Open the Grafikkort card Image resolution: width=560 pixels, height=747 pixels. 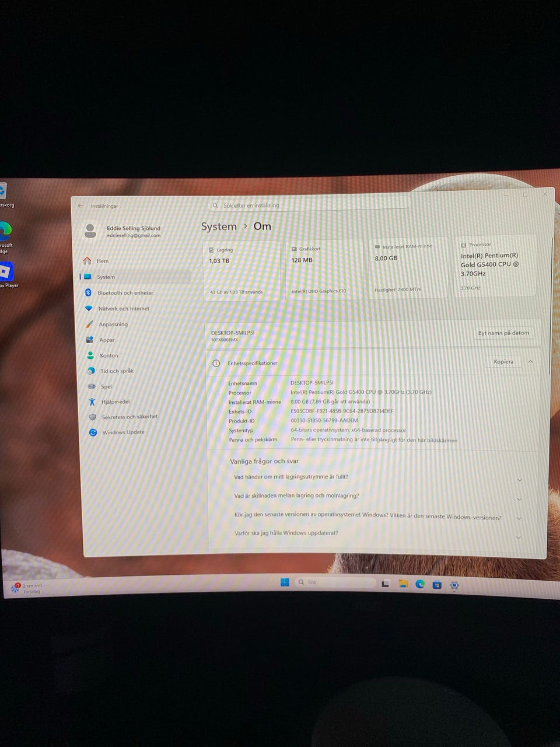pyautogui.click(x=324, y=270)
